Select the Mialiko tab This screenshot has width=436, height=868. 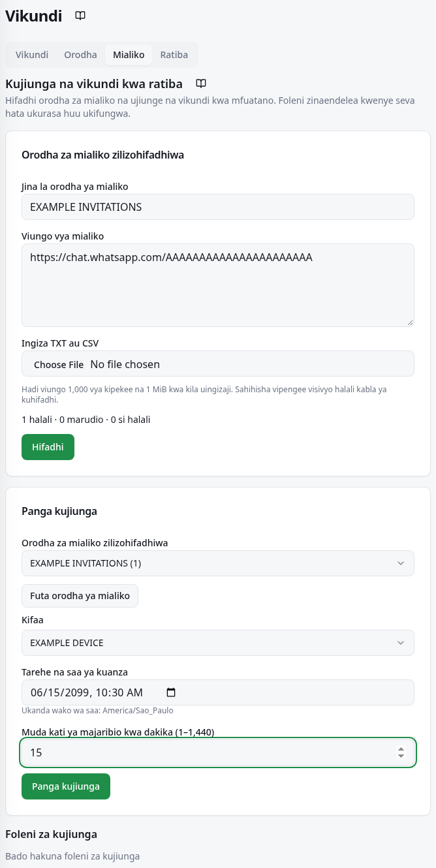129,55
